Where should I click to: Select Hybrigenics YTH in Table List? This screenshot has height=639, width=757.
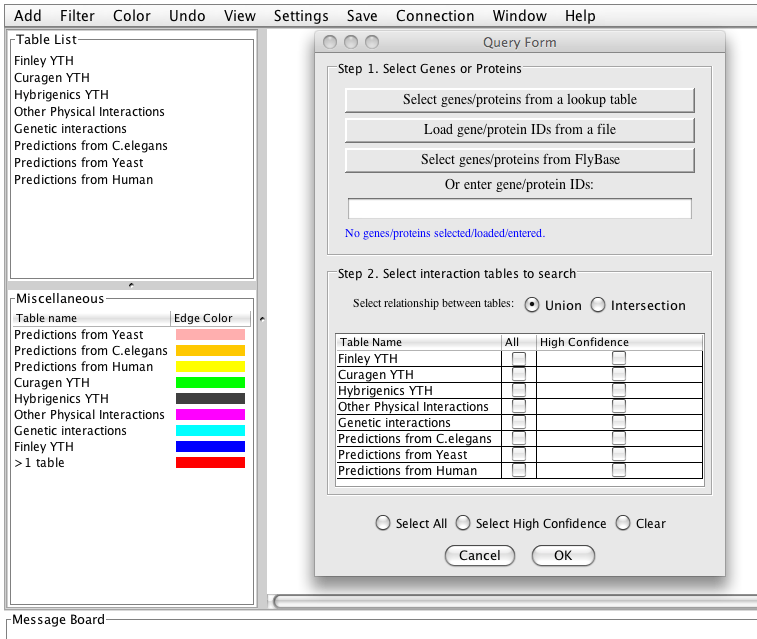(x=61, y=95)
